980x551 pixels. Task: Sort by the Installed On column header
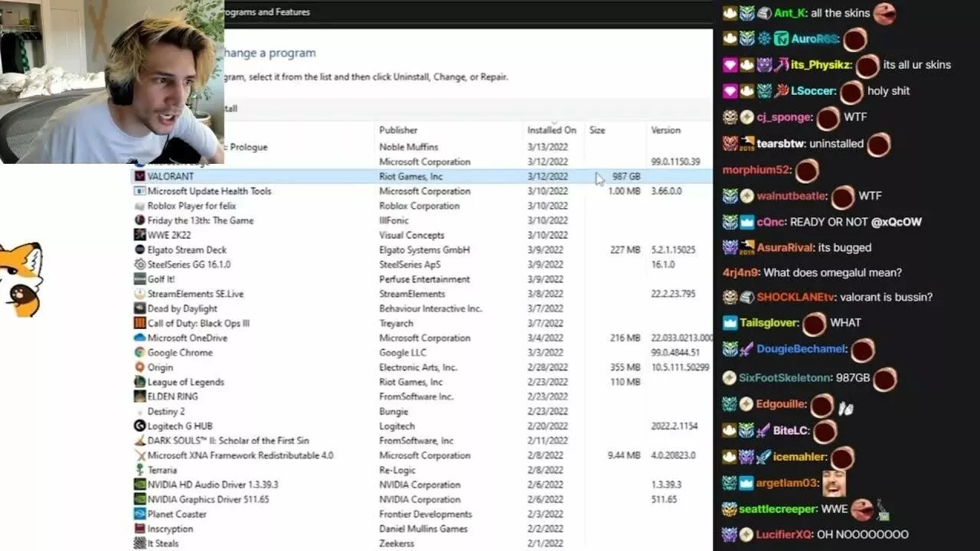click(x=551, y=130)
